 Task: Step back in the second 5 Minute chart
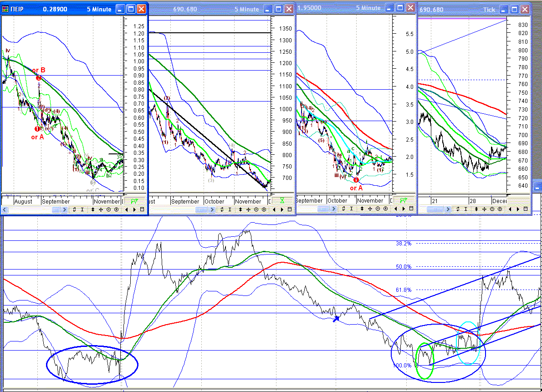274,209
